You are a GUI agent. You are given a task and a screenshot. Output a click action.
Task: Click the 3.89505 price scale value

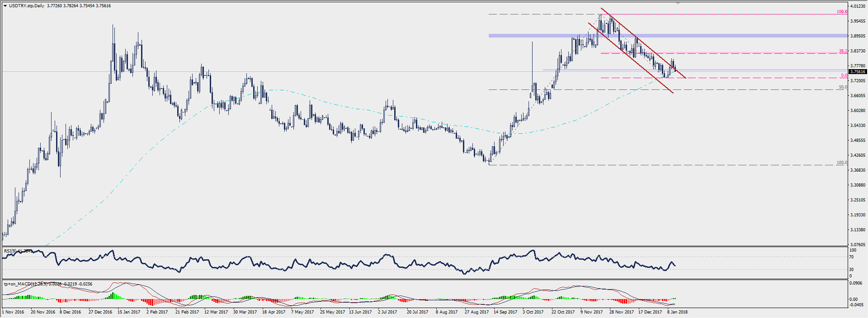(x=858, y=36)
